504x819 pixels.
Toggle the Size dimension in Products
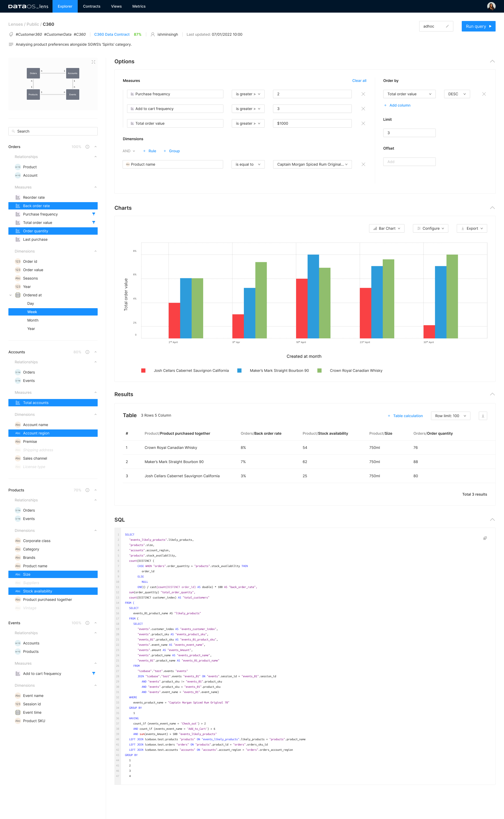pos(53,574)
